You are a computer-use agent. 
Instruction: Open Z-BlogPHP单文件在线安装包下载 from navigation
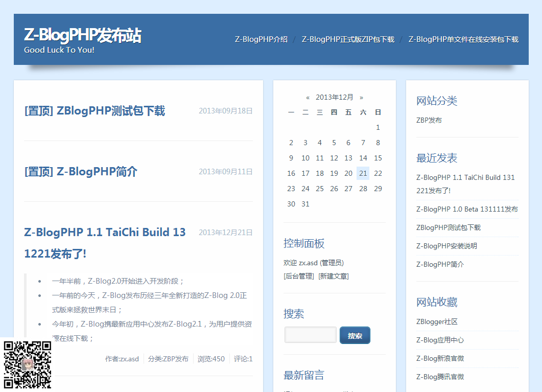click(463, 39)
